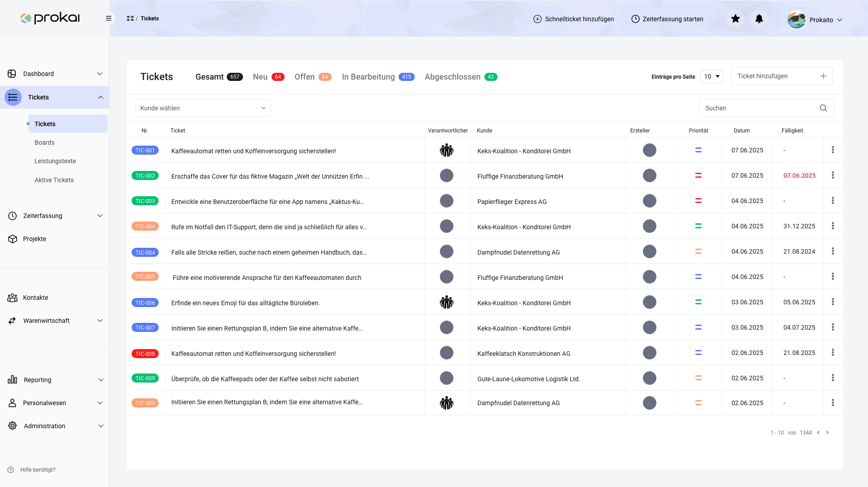Open the Einträge pro Seite dropdown
Screen dimensions: 868x487
[712, 76]
